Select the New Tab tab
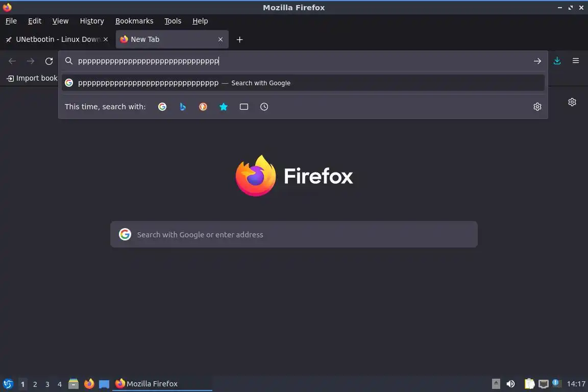Screen dimensions: 588x392 pos(172,39)
